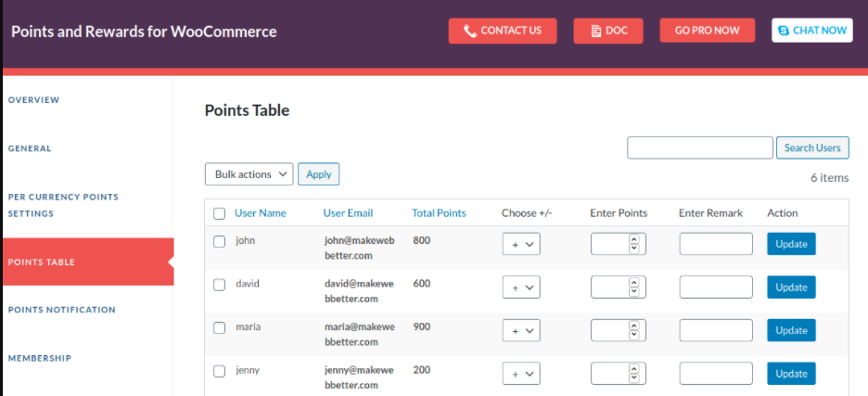Screen dimensions: 868x396
Task: Focus the user search text field
Action: point(699,148)
